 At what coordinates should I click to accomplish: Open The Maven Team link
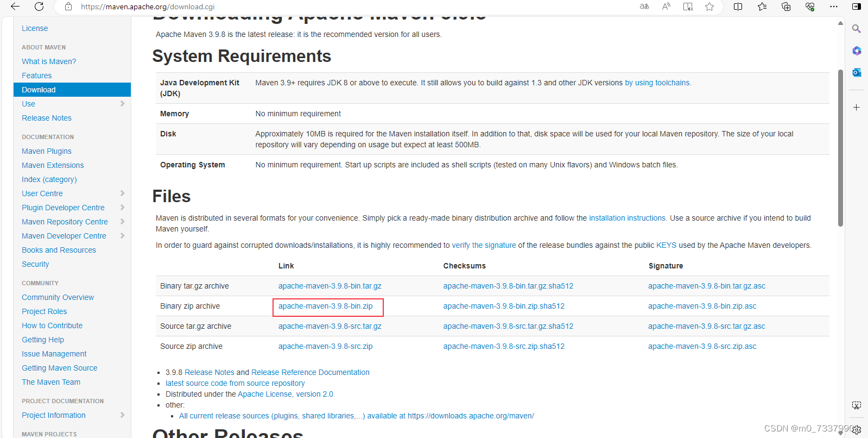[x=51, y=382]
